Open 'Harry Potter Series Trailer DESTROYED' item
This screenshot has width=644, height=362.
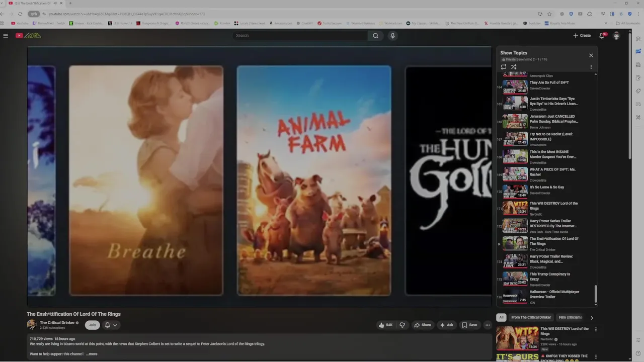[x=546, y=226]
